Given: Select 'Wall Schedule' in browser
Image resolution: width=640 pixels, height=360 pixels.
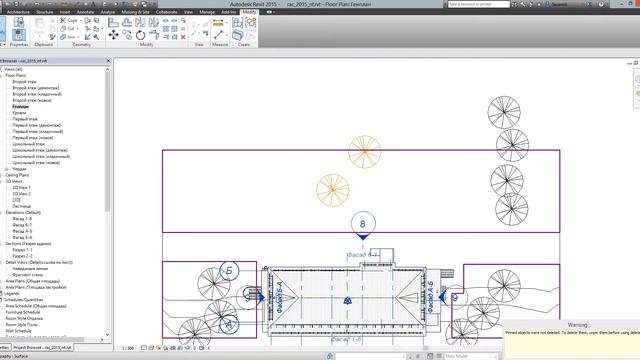Looking at the screenshot, I should click(x=18, y=331).
